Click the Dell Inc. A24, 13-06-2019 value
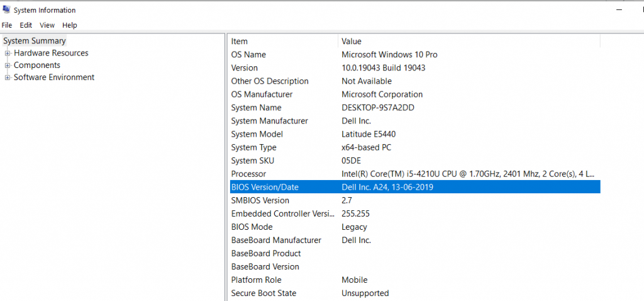 coord(387,187)
